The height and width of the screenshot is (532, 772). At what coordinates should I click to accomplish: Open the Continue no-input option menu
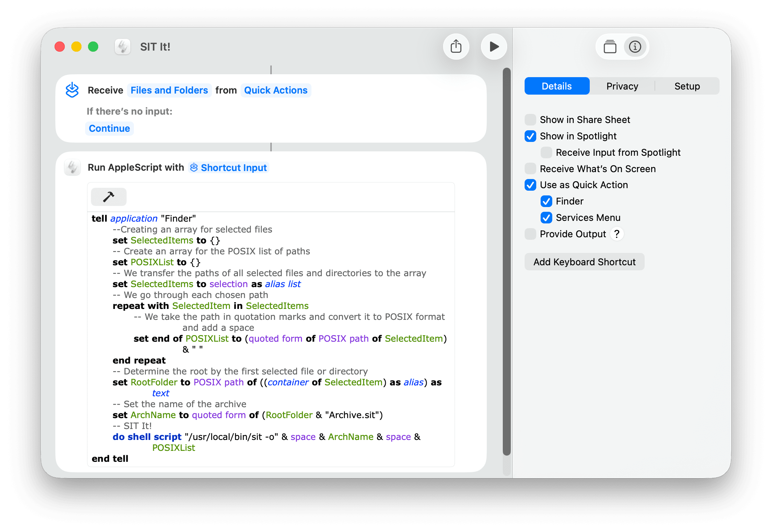click(x=109, y=128)
